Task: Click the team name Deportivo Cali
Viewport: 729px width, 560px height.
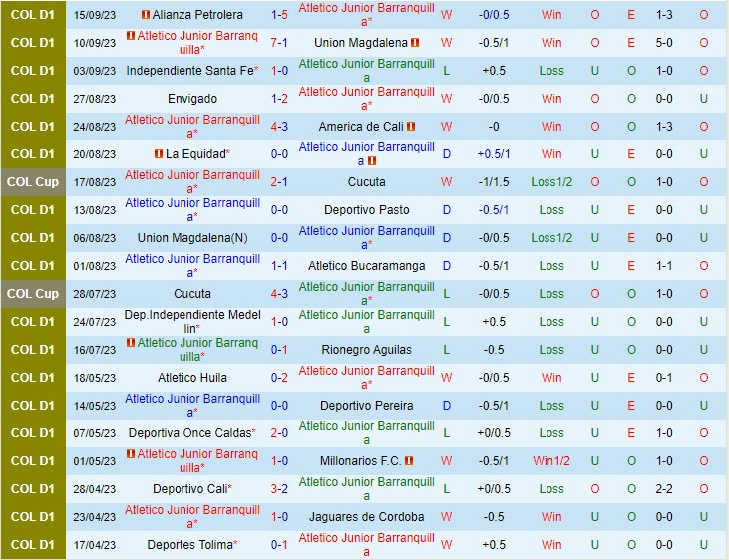Action: click(190, 489)
